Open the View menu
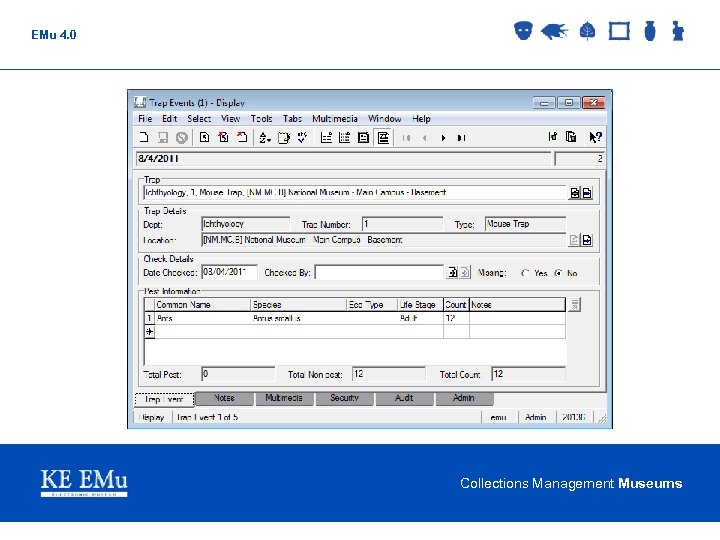 pos(231,118)
